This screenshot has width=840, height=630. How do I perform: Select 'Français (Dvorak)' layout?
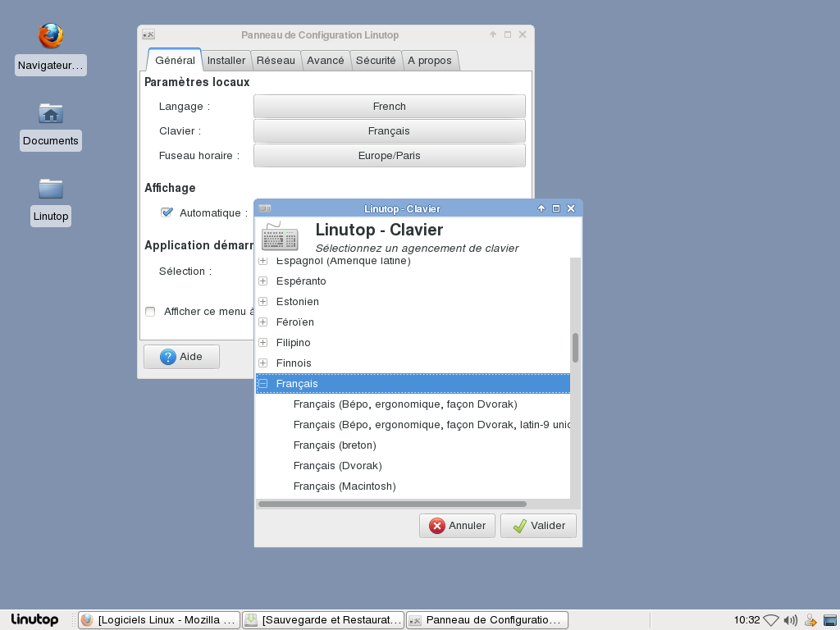(413, 466)
